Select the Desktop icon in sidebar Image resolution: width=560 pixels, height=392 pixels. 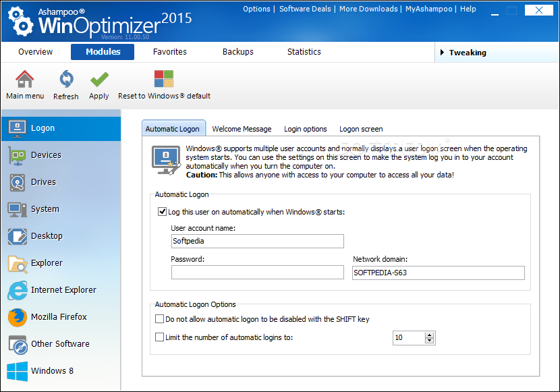(x=17, y=236)
